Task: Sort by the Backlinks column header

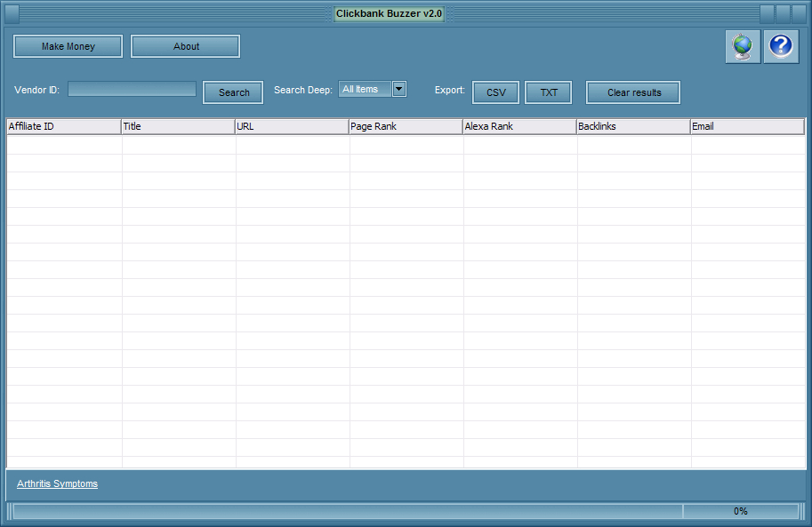Action: (634, 126)
